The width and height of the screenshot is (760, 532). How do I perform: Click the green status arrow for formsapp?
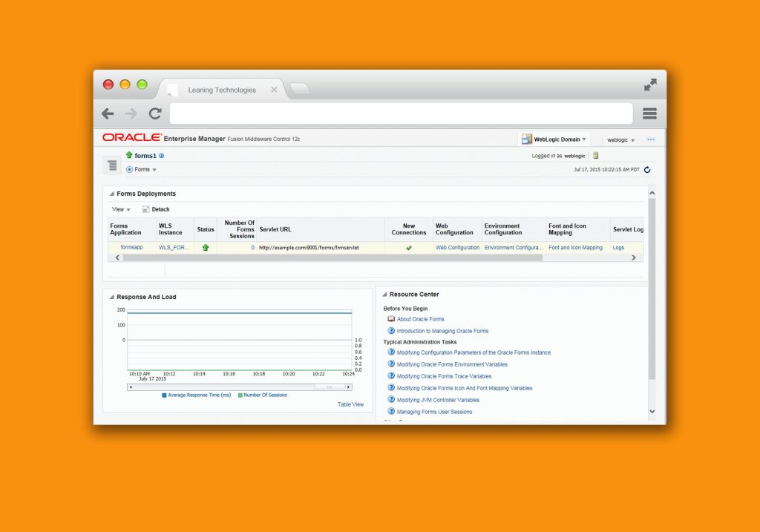[205, 247]
